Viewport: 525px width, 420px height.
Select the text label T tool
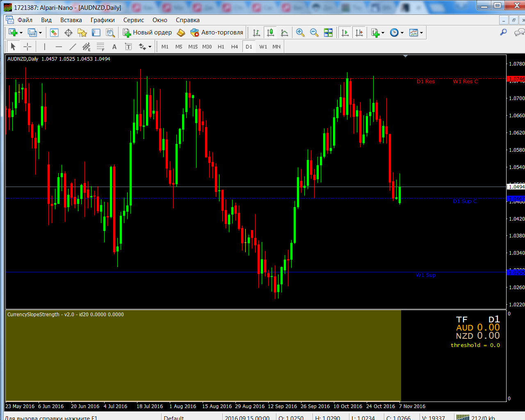[128, 46]
